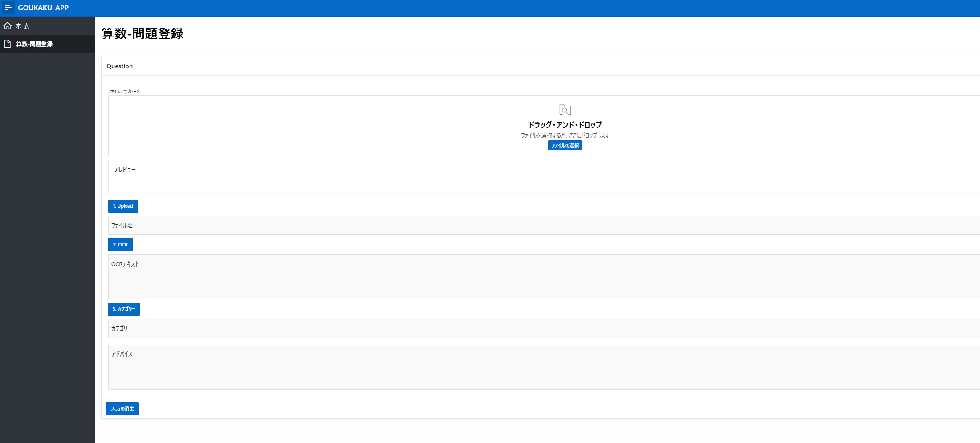
Task: Click the 3. カテゴリー button
Action: 124,309
